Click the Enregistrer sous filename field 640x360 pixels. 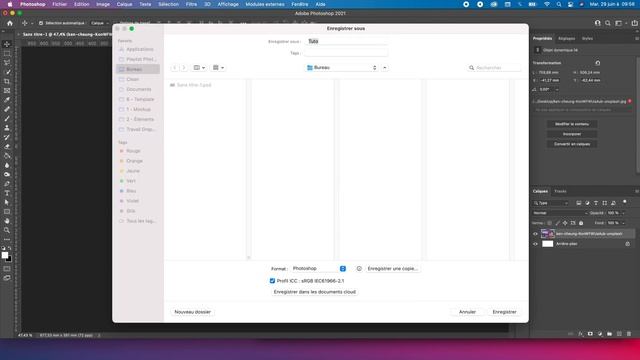point(346,41)
